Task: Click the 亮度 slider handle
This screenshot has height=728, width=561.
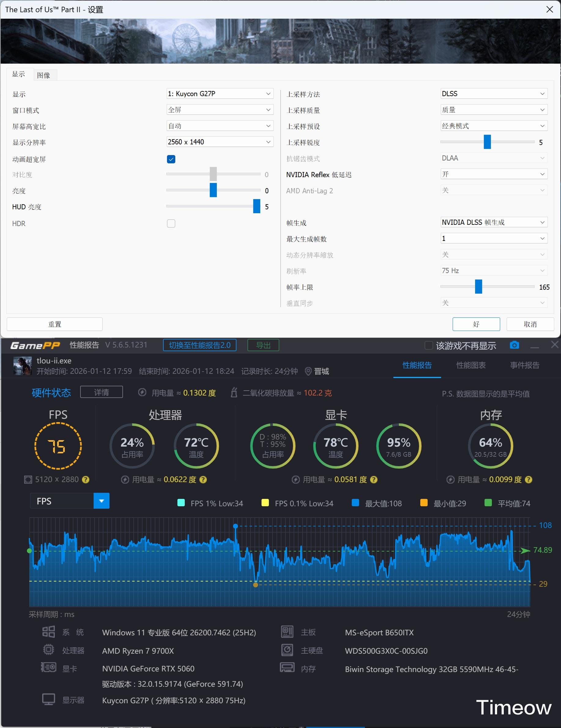Action: point(213,190)
